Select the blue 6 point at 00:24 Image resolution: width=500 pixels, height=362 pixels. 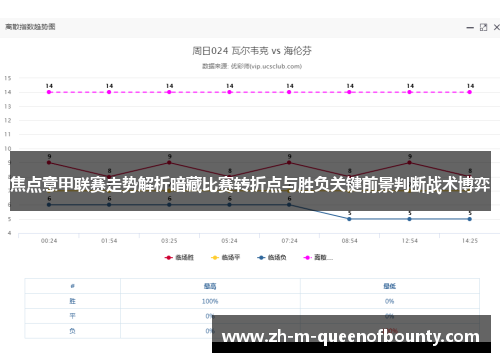click(x=49, y=205)
